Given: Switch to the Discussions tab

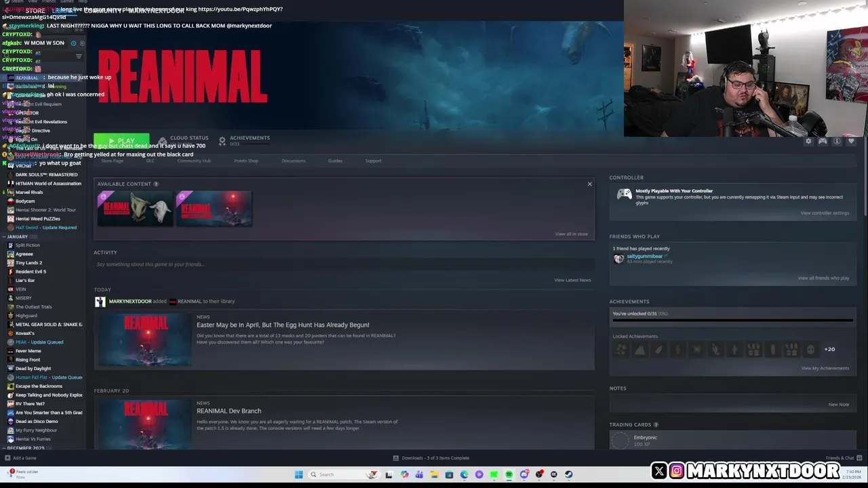Looking at the screenshot, I should (x=294, y=161).
